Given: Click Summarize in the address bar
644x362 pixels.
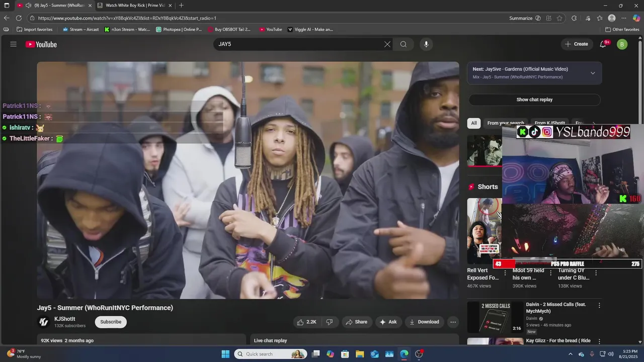Looking at the screenshot, I should point(521,18).
